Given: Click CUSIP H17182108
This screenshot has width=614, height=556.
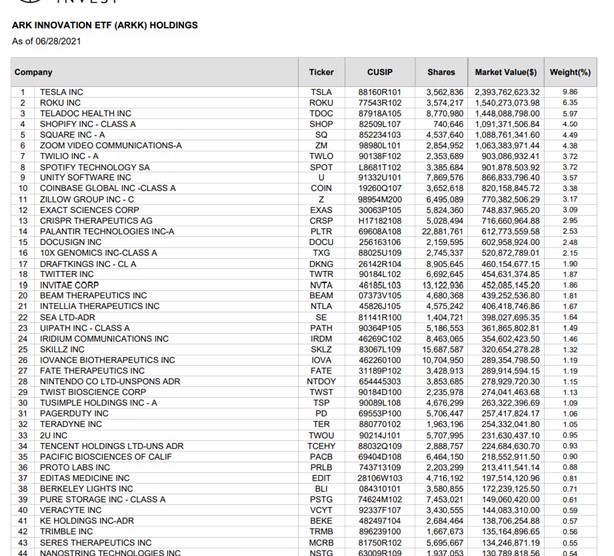Looking at the screenshot, I should coord(380,220).
